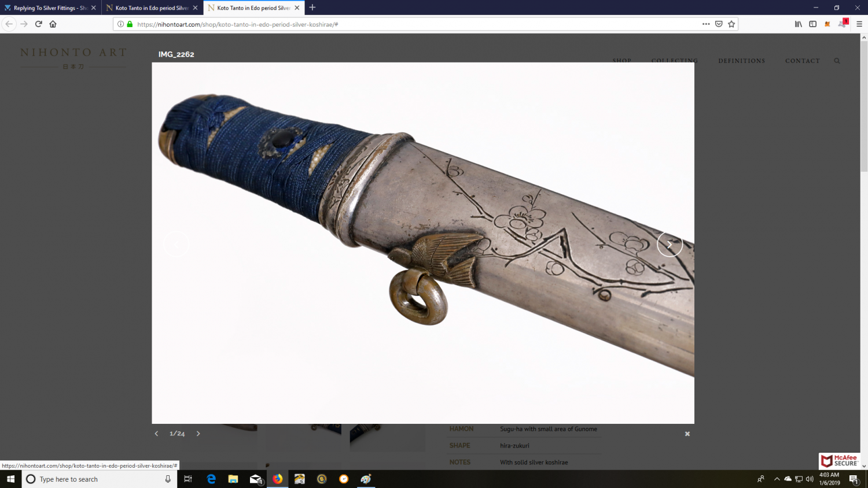Open Mail app from taskbar

pos(255,479)
